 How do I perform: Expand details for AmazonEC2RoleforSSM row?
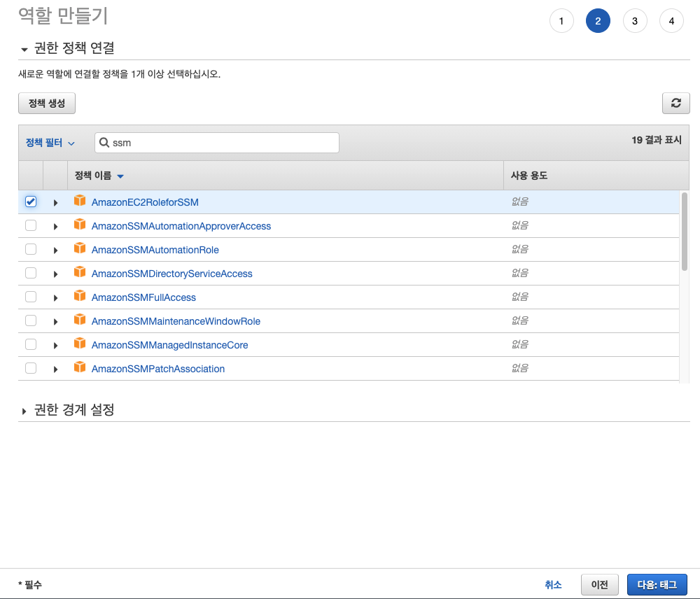click(x=55, y=203)
